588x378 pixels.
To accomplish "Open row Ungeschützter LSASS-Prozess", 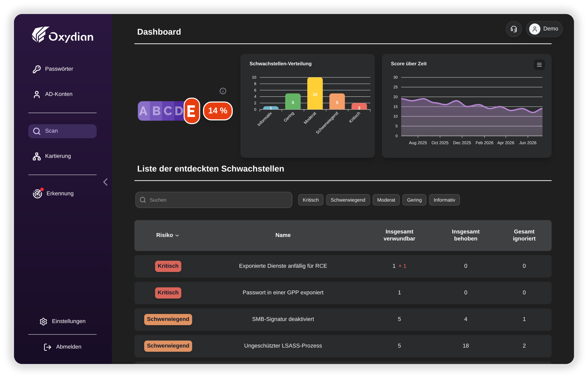I will pos(343,346).
